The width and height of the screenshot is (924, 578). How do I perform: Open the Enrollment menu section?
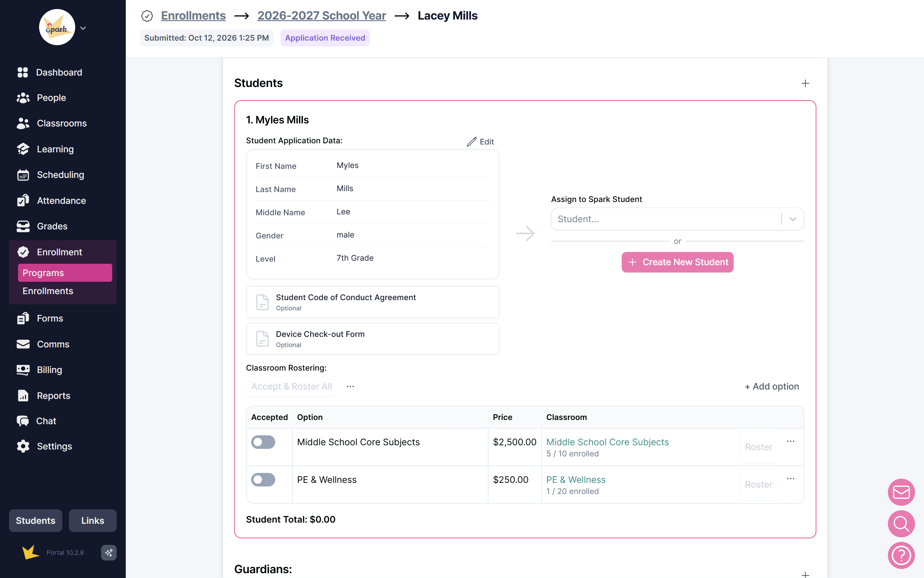pyautogui.click(x=63, y=252)
